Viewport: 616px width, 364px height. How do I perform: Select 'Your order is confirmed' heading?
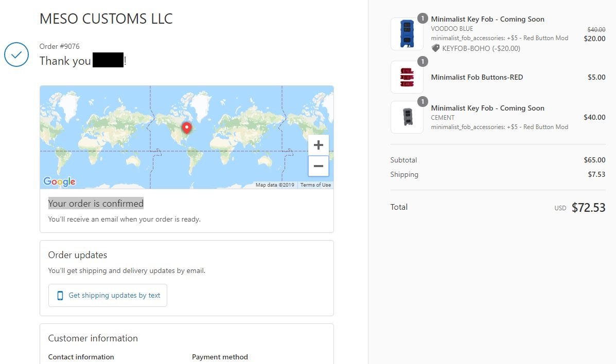[x=96, y=204]
